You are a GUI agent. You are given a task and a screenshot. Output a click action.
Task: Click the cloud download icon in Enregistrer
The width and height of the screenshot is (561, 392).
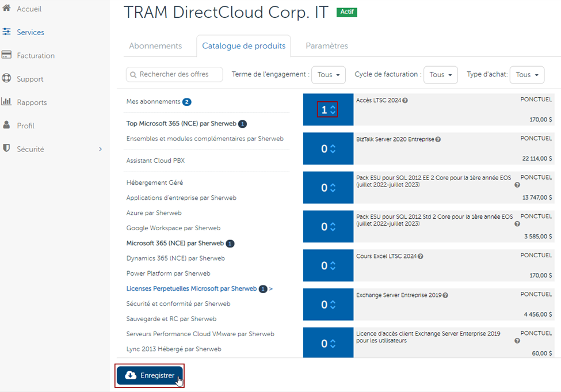pyautogui.click(x=131, y=375)
